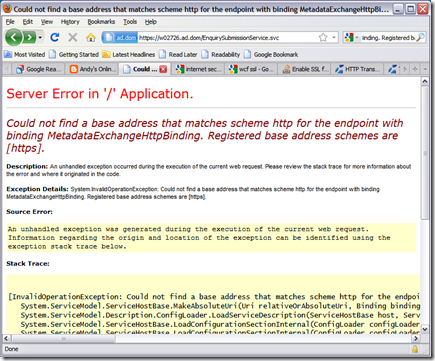Open the address bar history dropdown
Image resolution: width=435 pixels, height=361 pixels.
point(334,38)
